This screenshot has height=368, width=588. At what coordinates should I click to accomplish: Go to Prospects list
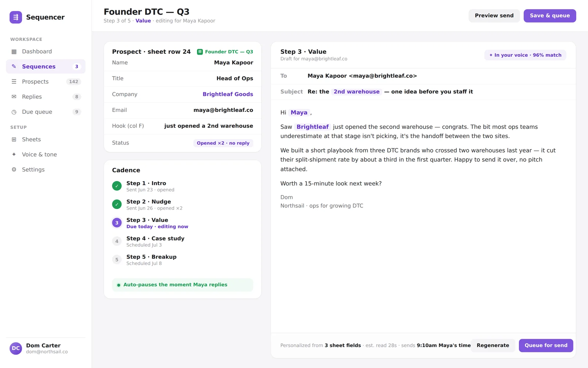coord(46,82)
